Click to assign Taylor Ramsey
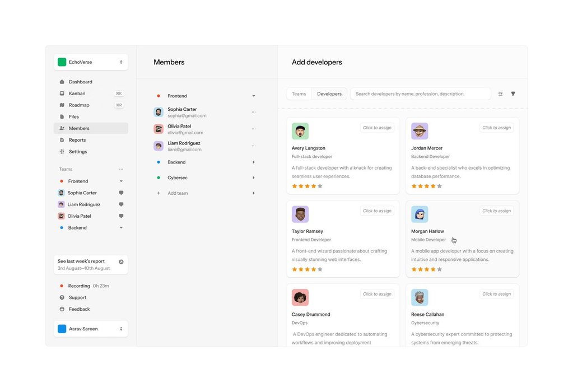This screenshot has height=392, width=573. (377, 211)
